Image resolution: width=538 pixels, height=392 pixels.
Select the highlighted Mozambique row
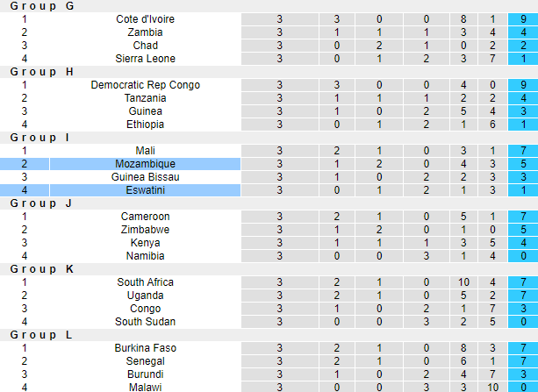click(145, 164)
